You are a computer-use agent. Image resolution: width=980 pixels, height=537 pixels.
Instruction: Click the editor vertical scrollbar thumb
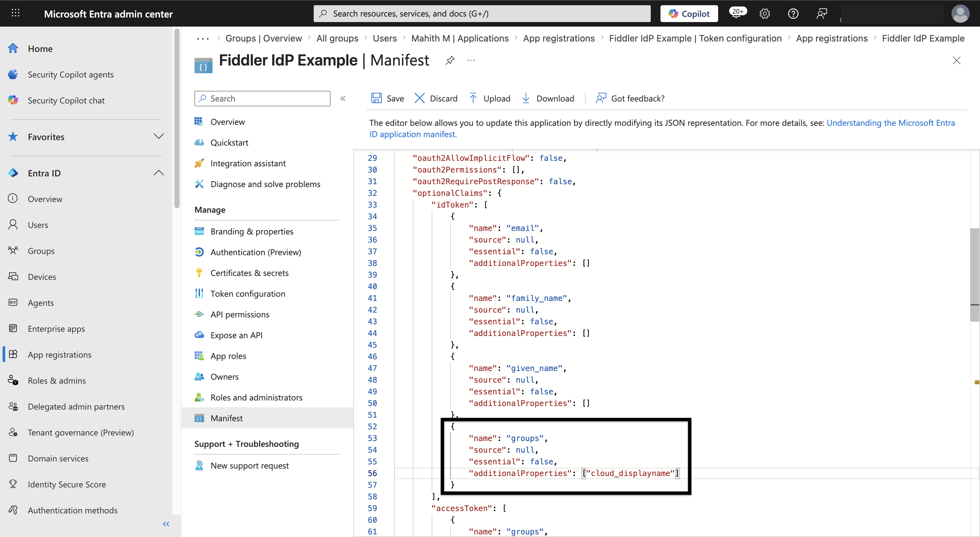coord(975,275)
